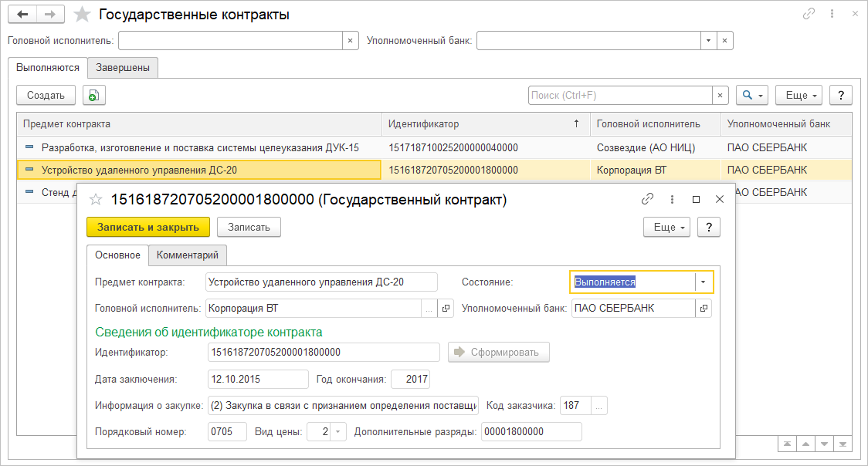Clear the Головной исполнитель filter field
This screenshot has width=868, height=466.
coord(350,40)
